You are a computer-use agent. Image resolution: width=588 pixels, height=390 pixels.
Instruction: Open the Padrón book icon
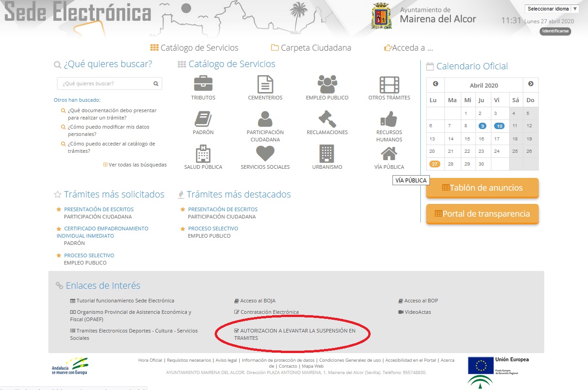(203, 119)
